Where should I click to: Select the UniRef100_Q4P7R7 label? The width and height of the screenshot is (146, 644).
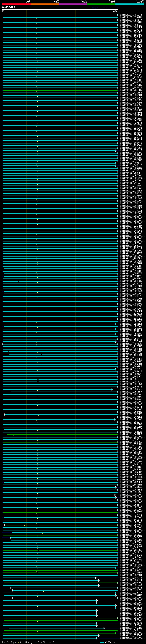(x=131, y=434)
